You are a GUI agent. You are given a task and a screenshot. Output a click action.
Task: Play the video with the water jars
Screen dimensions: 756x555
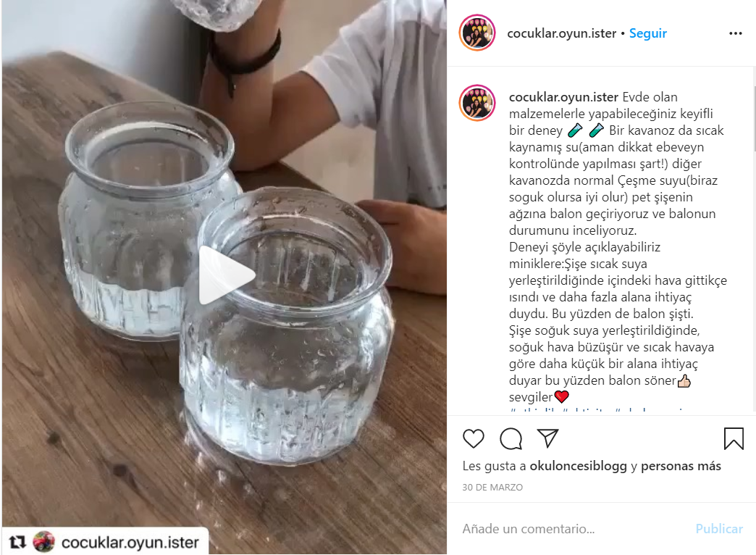227,275
